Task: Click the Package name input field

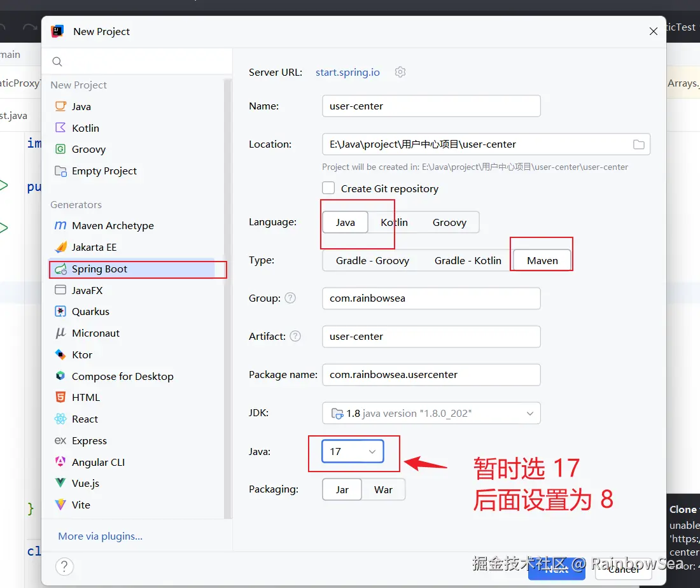Action: pyautogui.click(x=431, y=375)
